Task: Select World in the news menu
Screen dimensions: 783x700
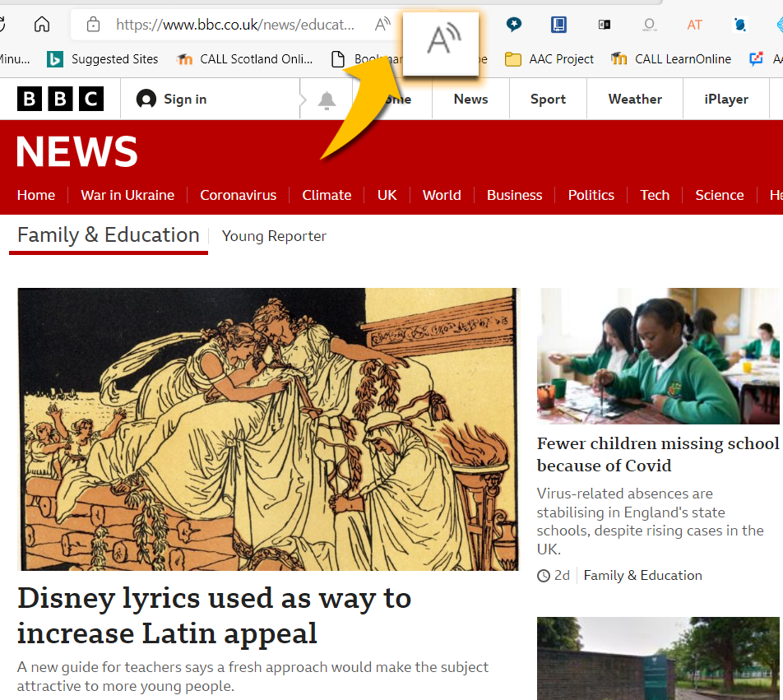Action: click(x=442, y=195)
